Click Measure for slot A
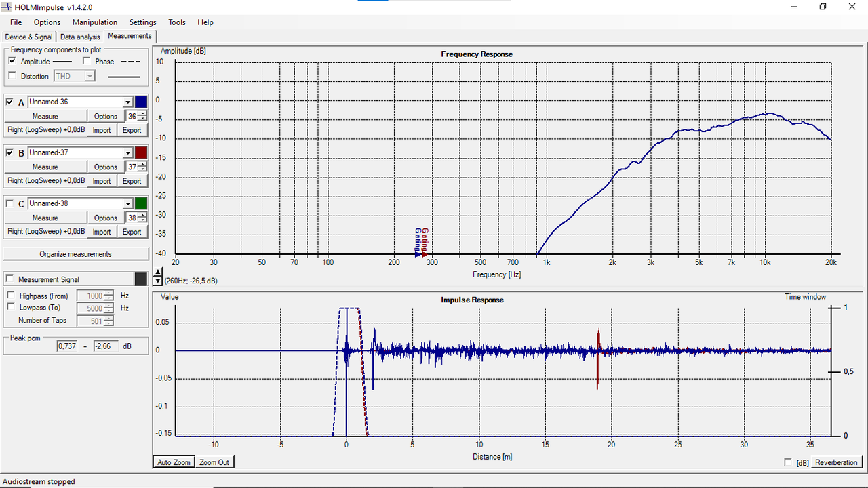Viewport: 868px width, 488px height. click(x=45, y=116)
